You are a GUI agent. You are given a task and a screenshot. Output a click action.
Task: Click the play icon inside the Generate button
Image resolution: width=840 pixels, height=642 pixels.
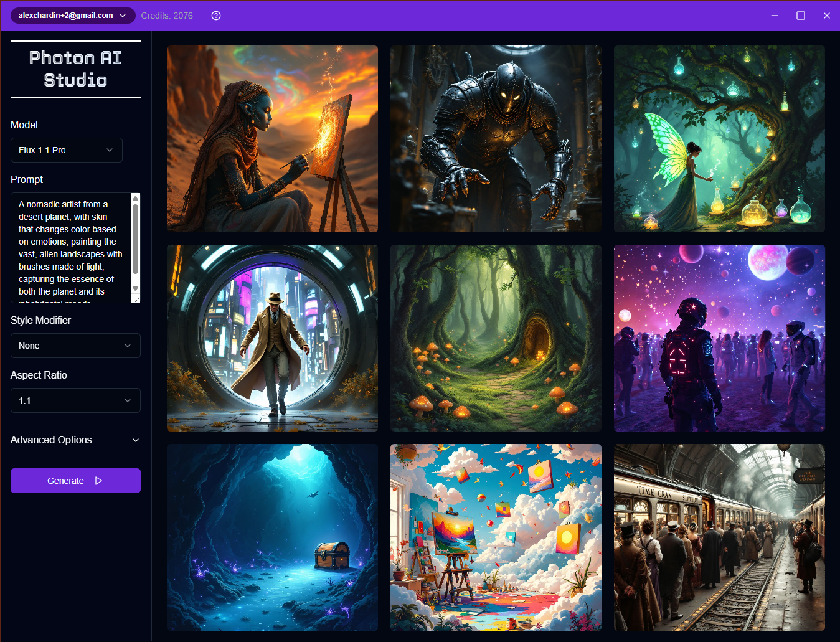(98, 480)
